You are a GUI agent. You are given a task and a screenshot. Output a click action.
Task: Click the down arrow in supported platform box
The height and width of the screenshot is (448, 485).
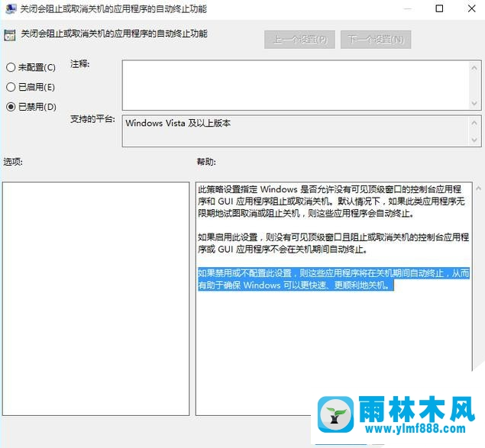point(474,140)
